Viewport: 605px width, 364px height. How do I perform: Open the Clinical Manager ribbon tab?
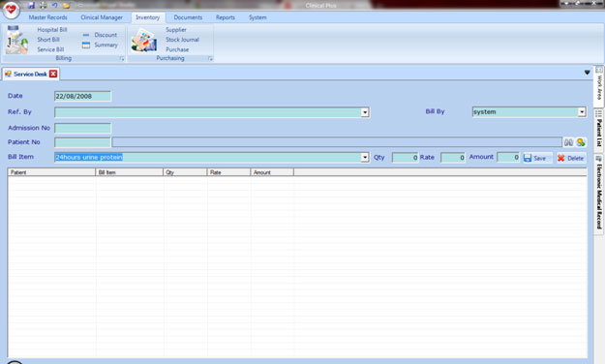(x=102, y=17)
